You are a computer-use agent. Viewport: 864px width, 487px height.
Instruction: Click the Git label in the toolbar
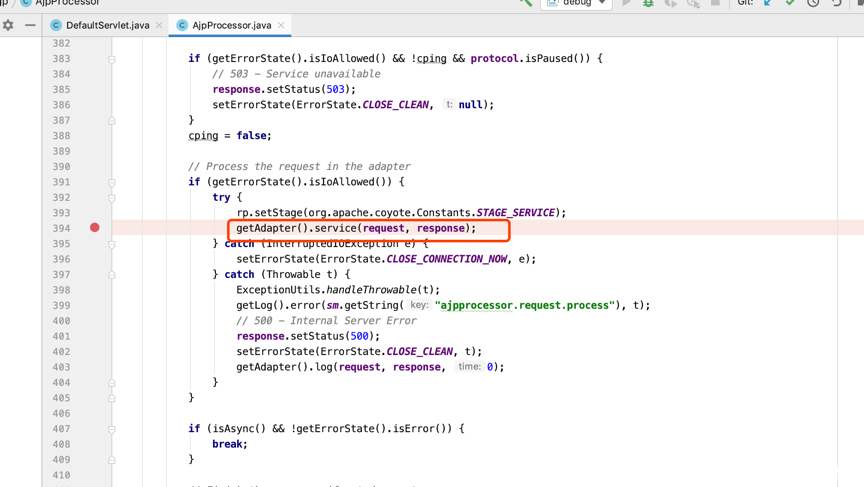pos(744,3)
